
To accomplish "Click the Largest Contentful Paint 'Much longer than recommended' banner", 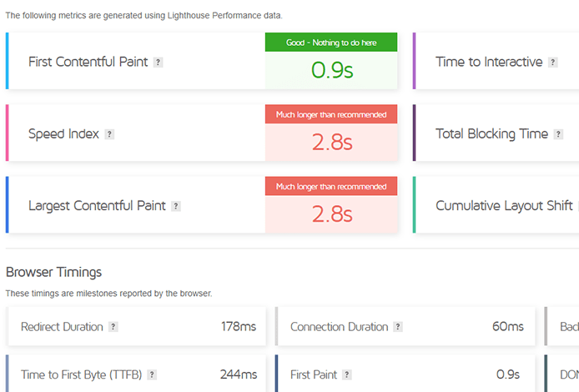I will point(331,186).
